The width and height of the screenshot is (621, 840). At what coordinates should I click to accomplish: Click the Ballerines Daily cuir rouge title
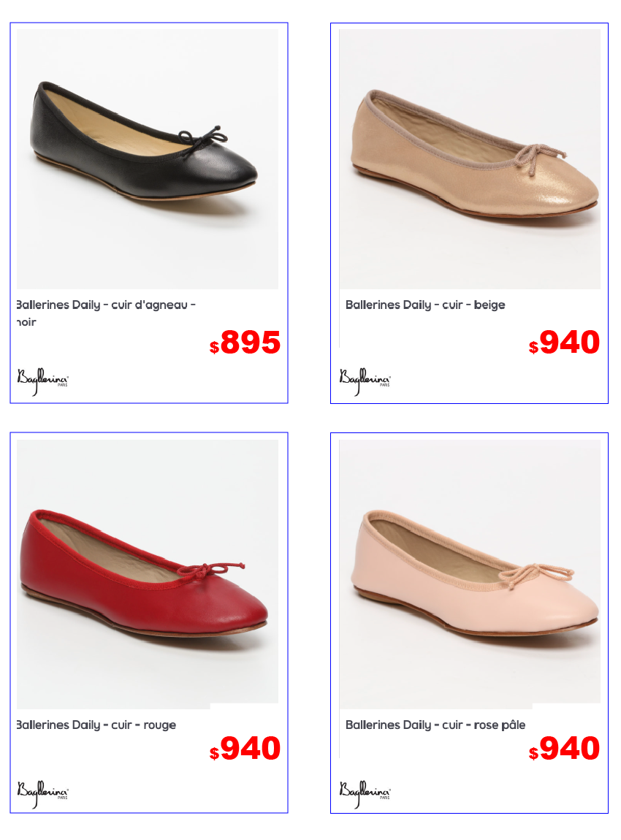pyautogui.click(x=96, y=725)
